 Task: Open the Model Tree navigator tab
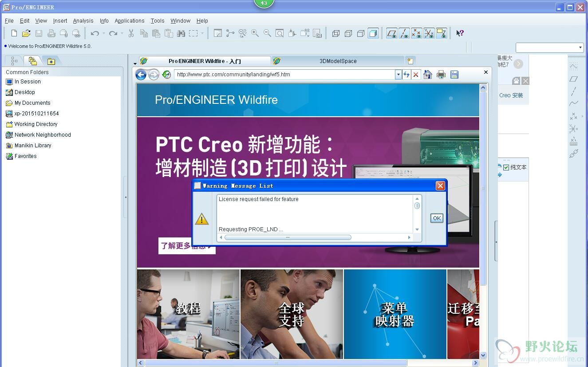click(x=14, y=61)
